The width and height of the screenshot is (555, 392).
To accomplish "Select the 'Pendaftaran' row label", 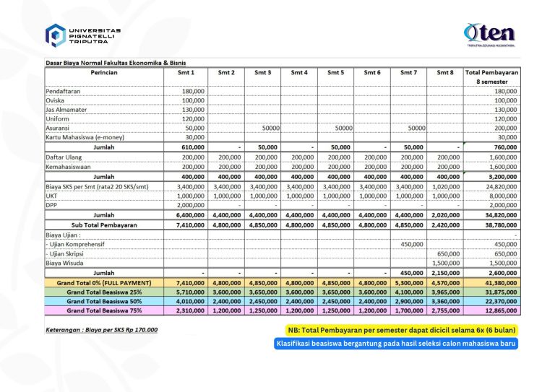I will (63, 91).
